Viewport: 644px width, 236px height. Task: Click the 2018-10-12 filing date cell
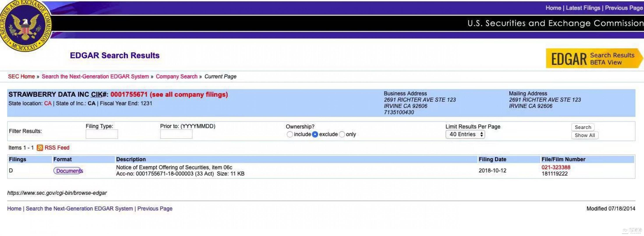pyautogui.click(x=492, y=171)
